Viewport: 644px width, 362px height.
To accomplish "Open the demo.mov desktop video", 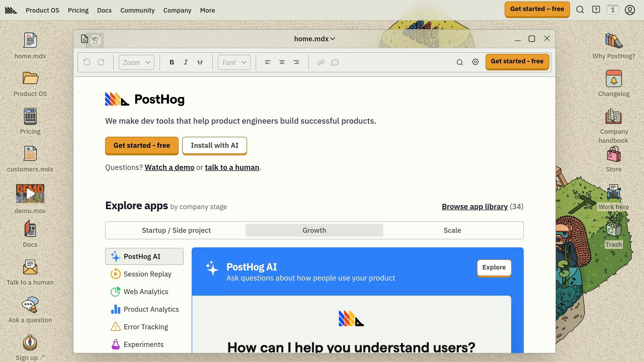I will click(x=30, y=194).
